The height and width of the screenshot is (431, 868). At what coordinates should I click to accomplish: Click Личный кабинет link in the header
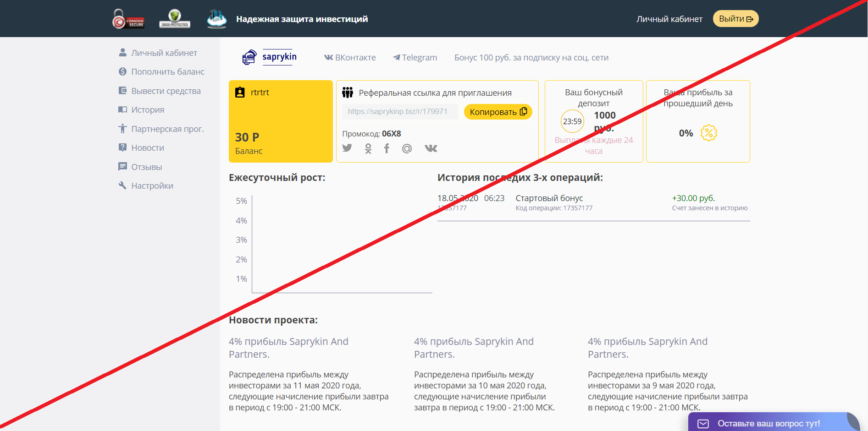pyautogui.click(x=669, y=19)
